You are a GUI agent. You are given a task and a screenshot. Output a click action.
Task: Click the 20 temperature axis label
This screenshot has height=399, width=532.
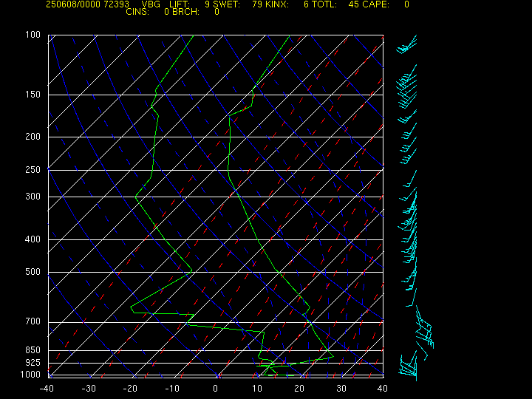point(299,389)
